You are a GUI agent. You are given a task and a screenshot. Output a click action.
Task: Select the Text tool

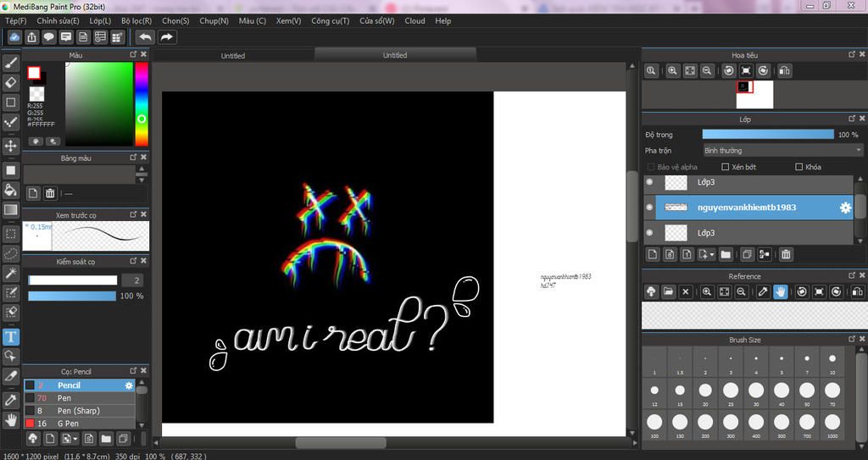(x=10, y=336)
